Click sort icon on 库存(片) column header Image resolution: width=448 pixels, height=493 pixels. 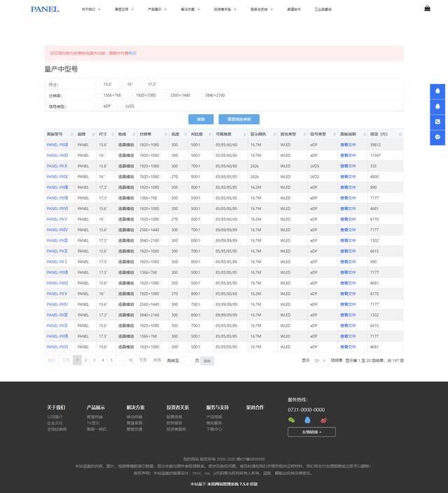click(400, 134)
